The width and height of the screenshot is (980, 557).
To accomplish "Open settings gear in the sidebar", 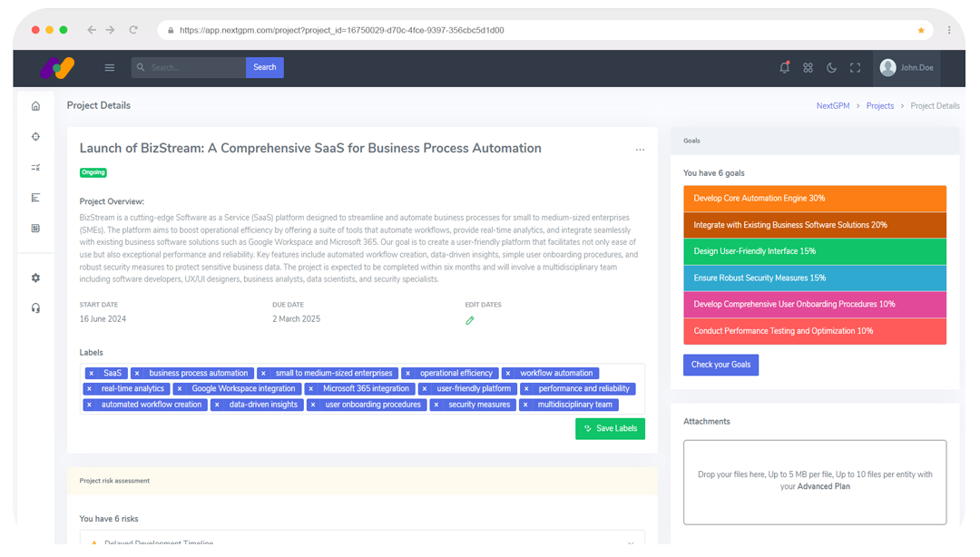I will pyautogui.click(x=35, y=278).
